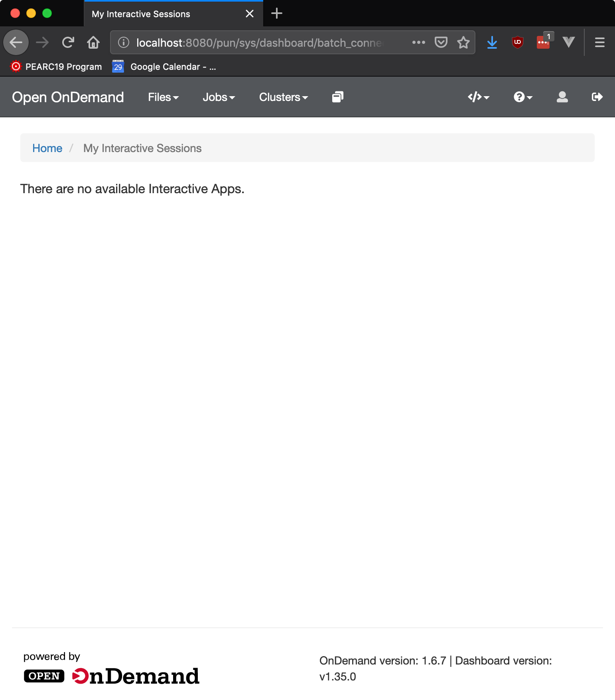Click the Home breadcrumb link
The height and width of the screenshot is (700, 615).
pyautogui.click(x=47, y=148)
